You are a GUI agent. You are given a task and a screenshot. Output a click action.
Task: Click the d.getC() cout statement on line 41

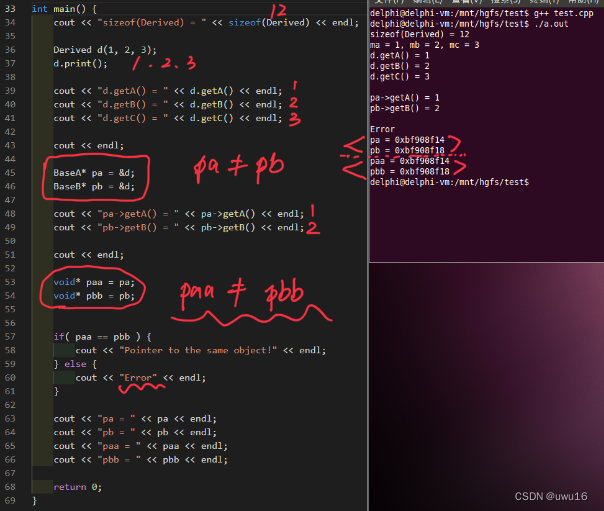pos(168,118)
